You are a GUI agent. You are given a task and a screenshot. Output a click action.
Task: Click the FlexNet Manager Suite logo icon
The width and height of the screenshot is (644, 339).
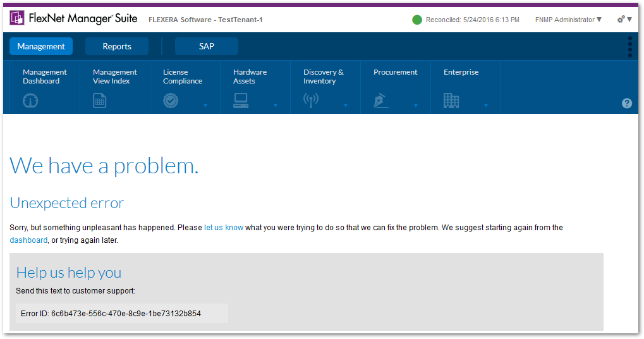pyautogui.click(x=17, y=18)
